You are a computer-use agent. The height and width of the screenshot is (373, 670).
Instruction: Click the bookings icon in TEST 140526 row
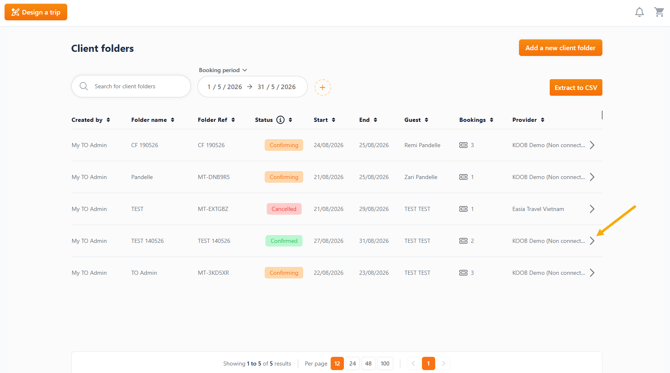463,241
